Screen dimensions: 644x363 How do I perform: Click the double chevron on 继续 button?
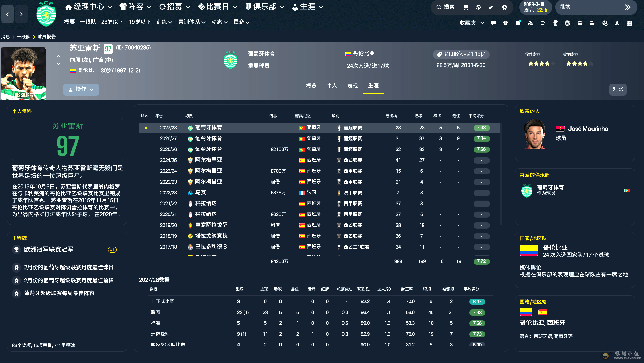click(628, 7)
